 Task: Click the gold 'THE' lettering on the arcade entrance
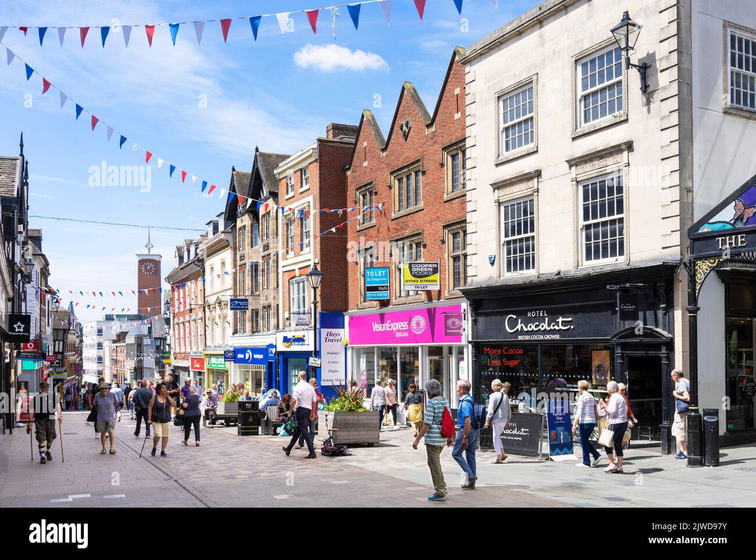pos(731,241)
